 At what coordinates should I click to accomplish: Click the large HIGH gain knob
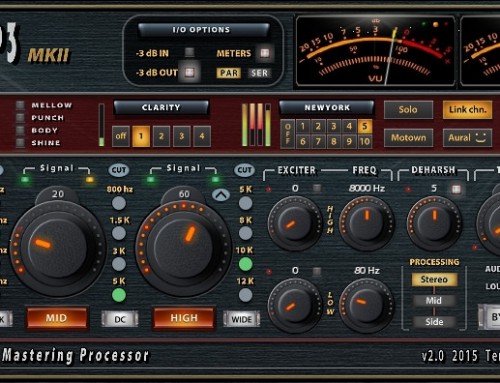point(183,248)
